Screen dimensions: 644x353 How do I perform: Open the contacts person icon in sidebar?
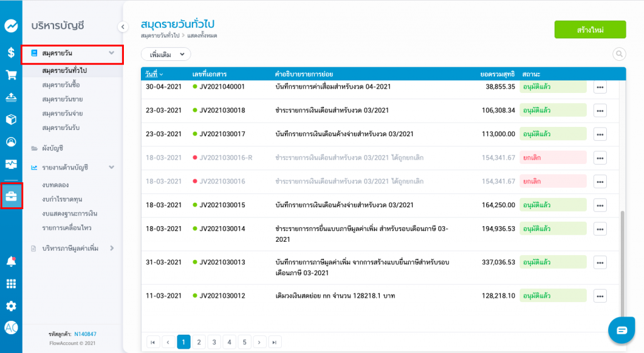click(11, 142)
